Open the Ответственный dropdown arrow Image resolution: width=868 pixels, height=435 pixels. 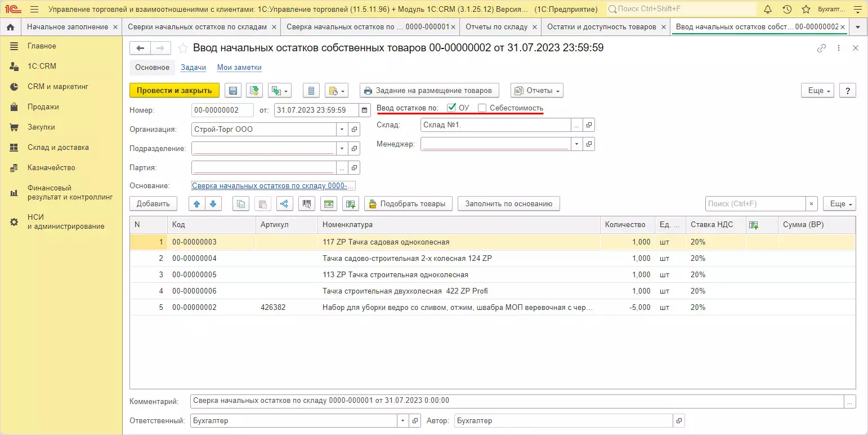[402, 421]
